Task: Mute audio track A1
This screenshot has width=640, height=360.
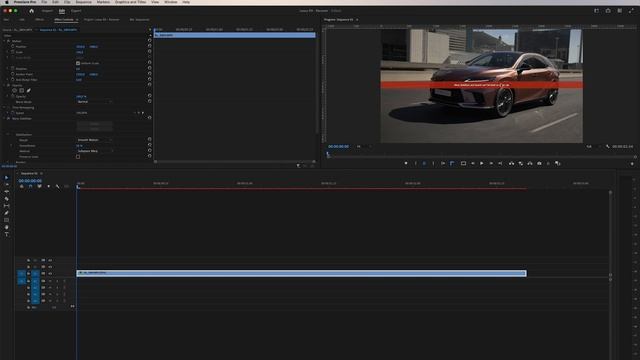Action: [x=50, y=281]
